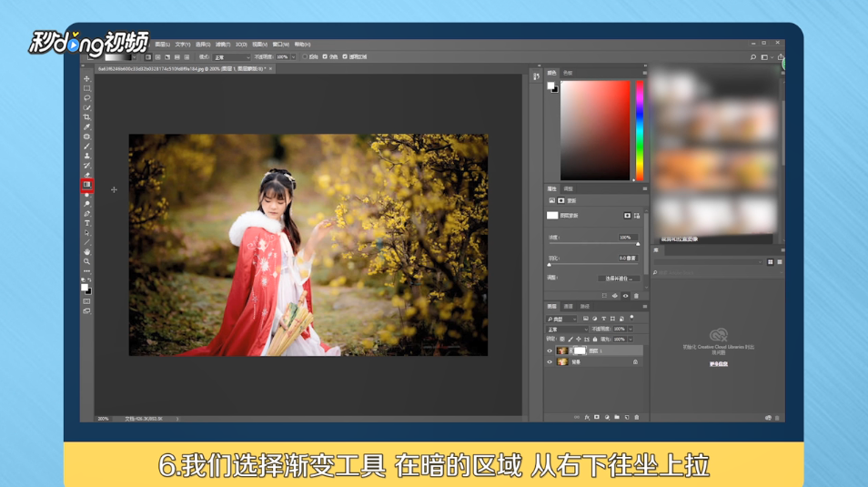
Task: Open layer filter type dropdown
Action: click(562, 320)
